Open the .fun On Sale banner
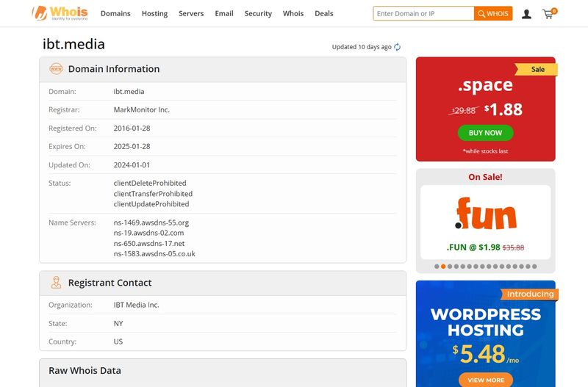 click(x=486, y=222)
